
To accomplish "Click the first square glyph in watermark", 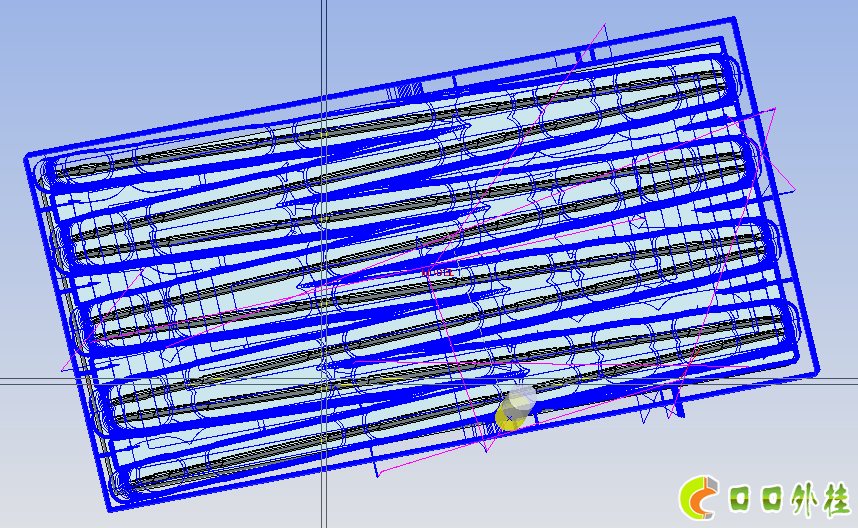I will [x=742, y=497].
